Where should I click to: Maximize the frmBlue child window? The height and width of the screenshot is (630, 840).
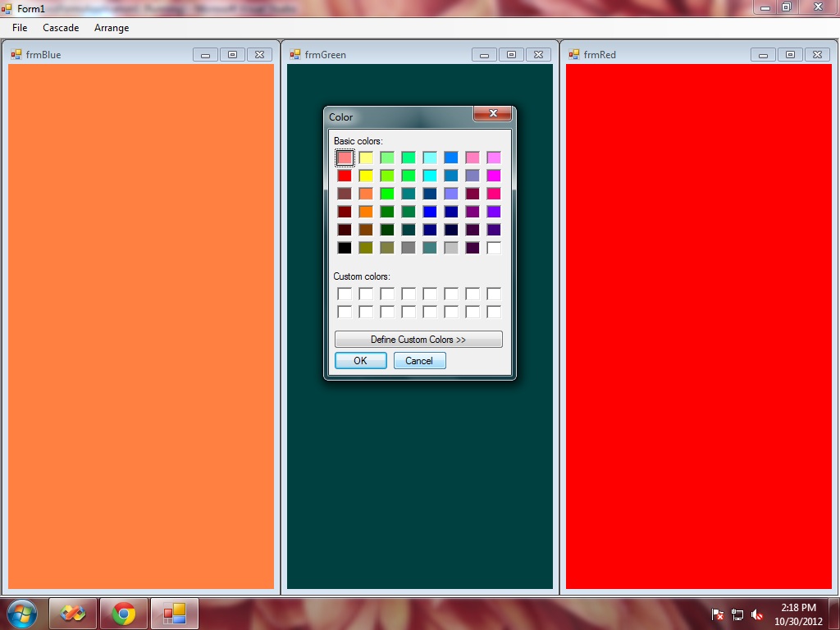232,55
